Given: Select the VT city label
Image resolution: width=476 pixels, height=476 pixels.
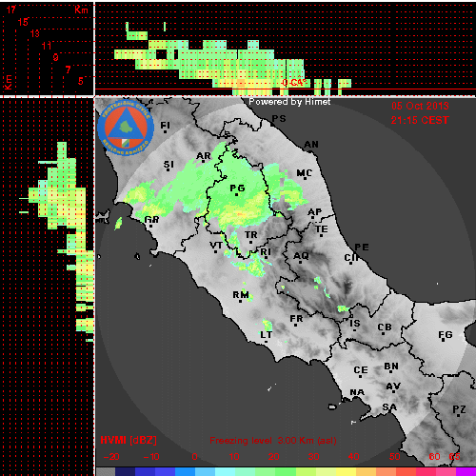Looking at the screenshot, I should 216,246.
